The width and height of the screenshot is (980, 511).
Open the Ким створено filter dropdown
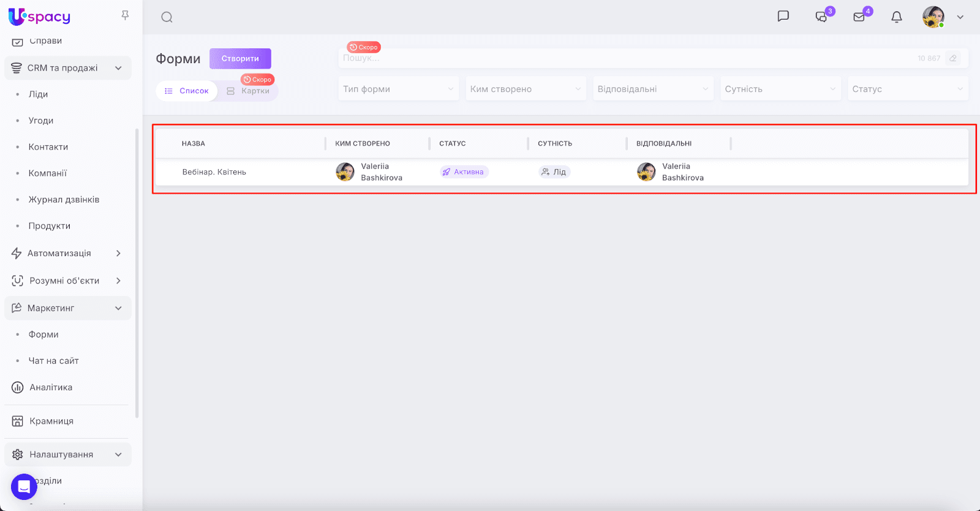tap(526, 89)
